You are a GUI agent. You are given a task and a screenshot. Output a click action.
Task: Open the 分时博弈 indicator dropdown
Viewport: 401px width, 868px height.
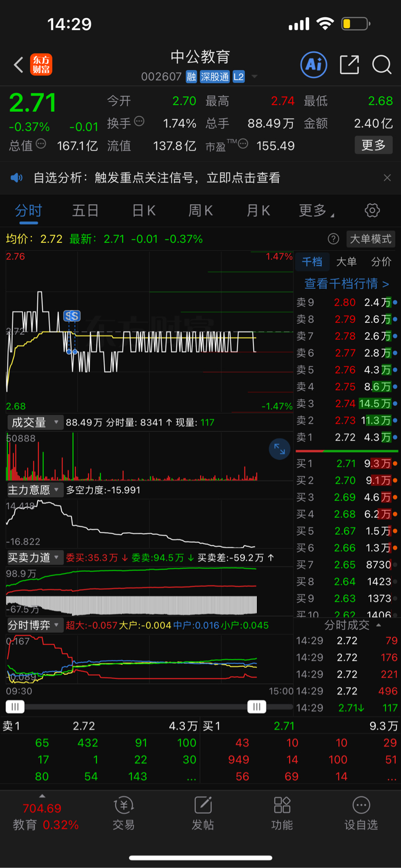34,625
